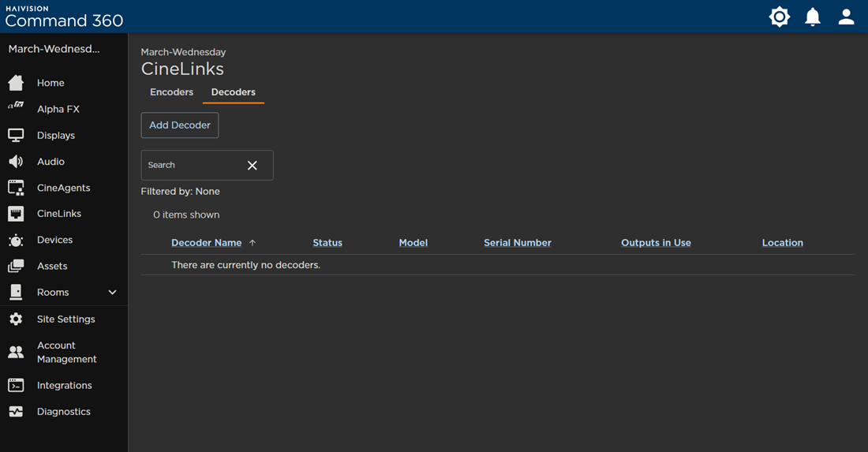Click the Integrations terminal icon
The height and width of the screenshot is (452, 868).
(x=16, y=385)
